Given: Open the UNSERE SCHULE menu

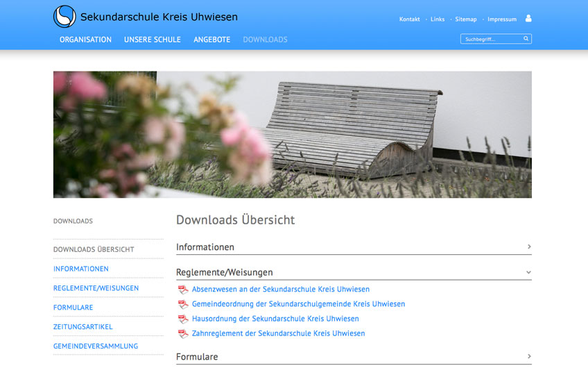Looking at the screenshot, I should pyautogui.click(x=153, y=40).
